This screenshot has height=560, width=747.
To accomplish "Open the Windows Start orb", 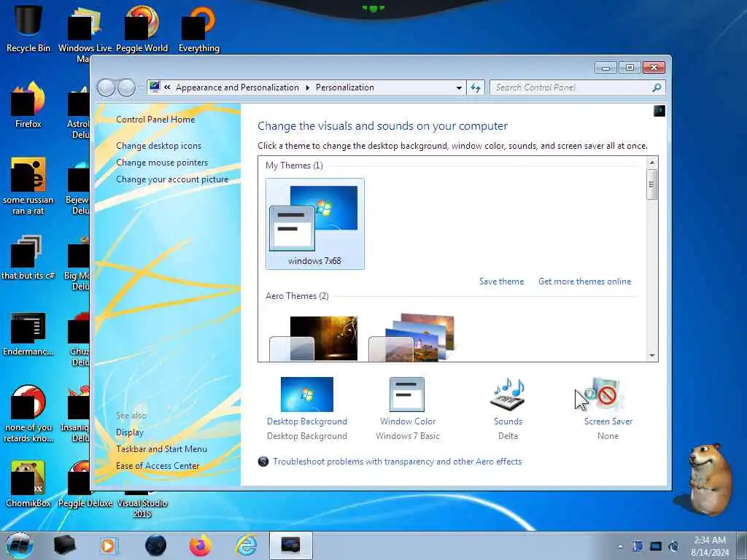I will coord(19,545).
